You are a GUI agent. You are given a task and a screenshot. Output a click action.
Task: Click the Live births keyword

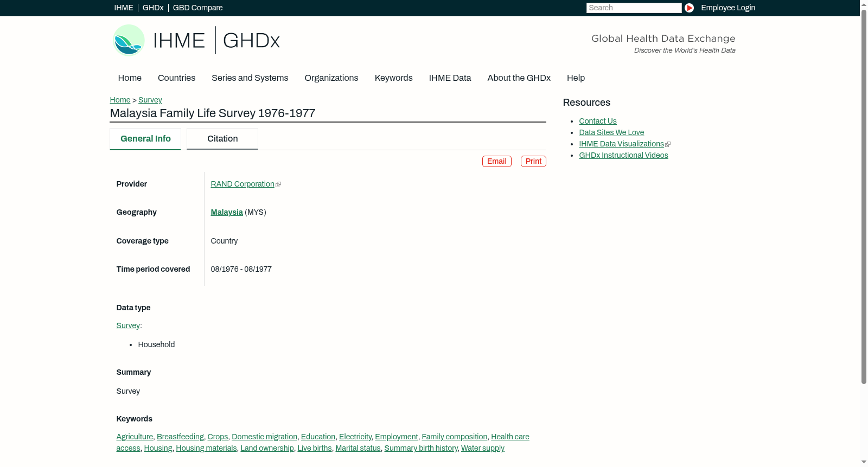tap(315, 449)
